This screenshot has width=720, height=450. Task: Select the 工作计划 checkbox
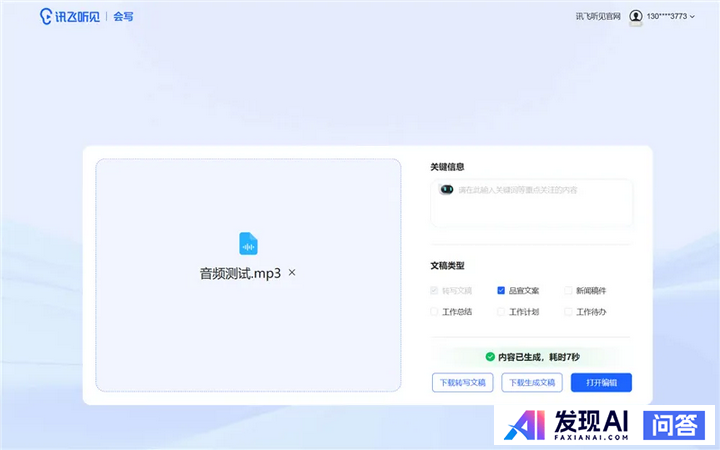coord(501,311)
